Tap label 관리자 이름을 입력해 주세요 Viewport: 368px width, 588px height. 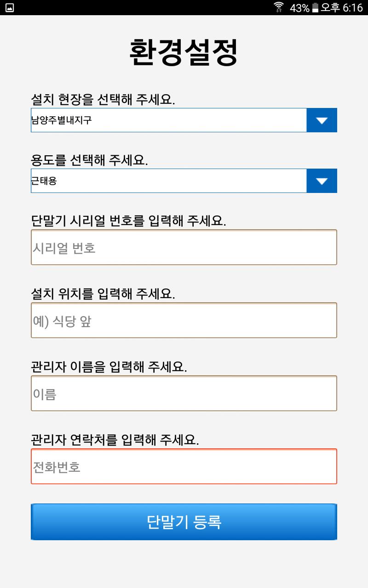point(109,367)
